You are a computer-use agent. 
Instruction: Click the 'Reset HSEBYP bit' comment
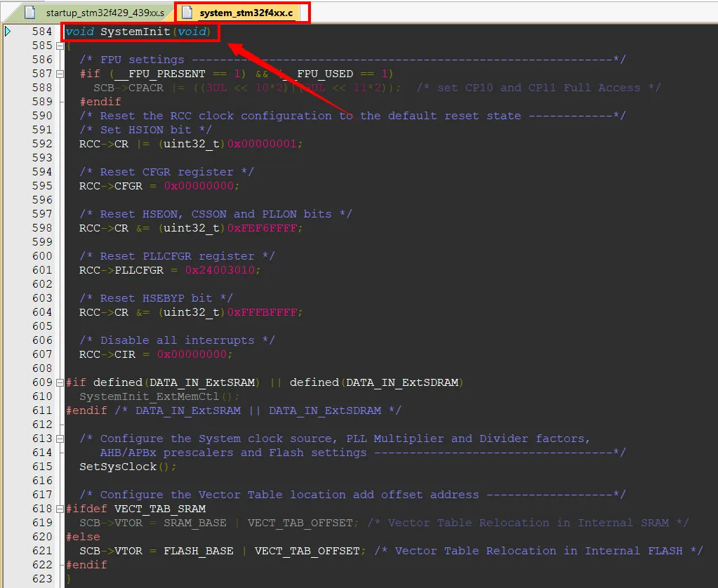156,298
